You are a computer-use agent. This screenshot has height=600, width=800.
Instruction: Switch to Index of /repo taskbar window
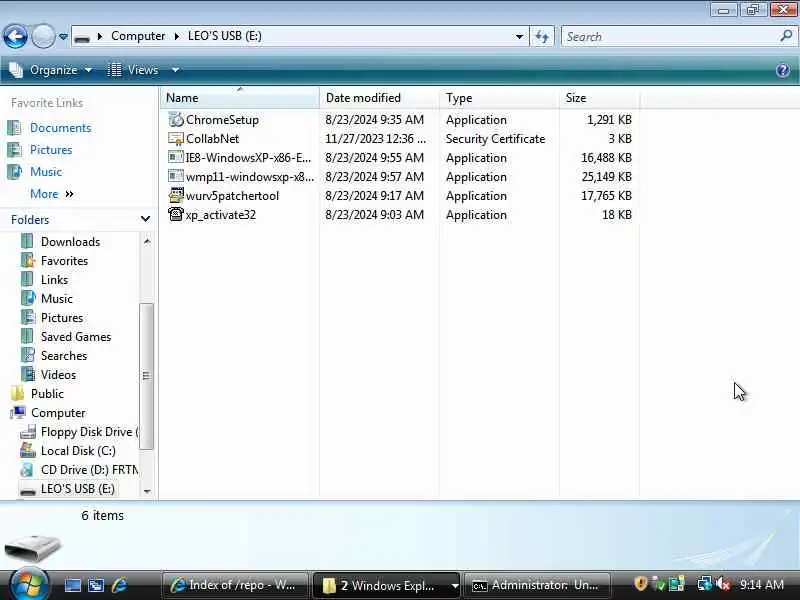click(x=235, y=585)
